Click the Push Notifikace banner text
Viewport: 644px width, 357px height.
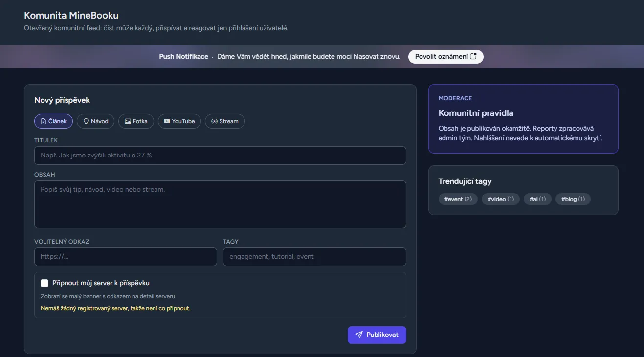184,56
